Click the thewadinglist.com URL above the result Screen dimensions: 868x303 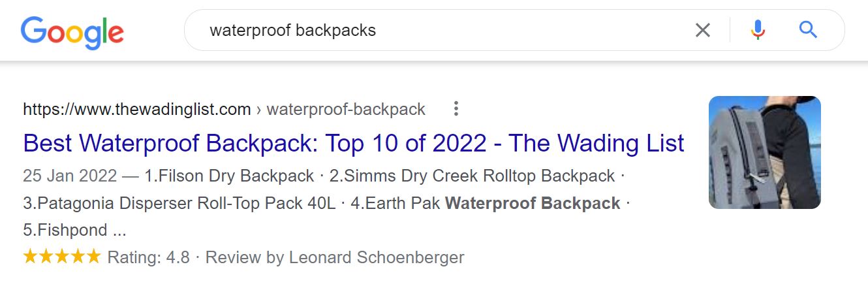click(136, 109)
